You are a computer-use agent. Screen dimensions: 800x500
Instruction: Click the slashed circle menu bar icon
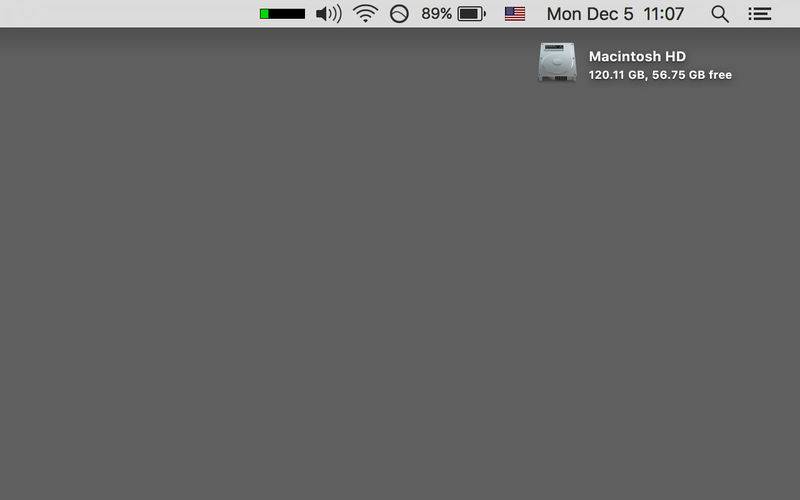[x=399, y=14]
